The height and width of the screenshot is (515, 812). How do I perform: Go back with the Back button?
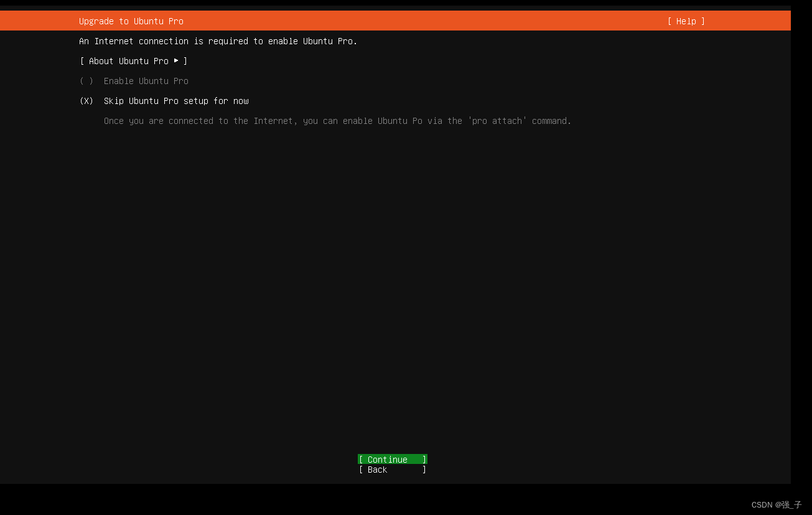tap(393, 470)
